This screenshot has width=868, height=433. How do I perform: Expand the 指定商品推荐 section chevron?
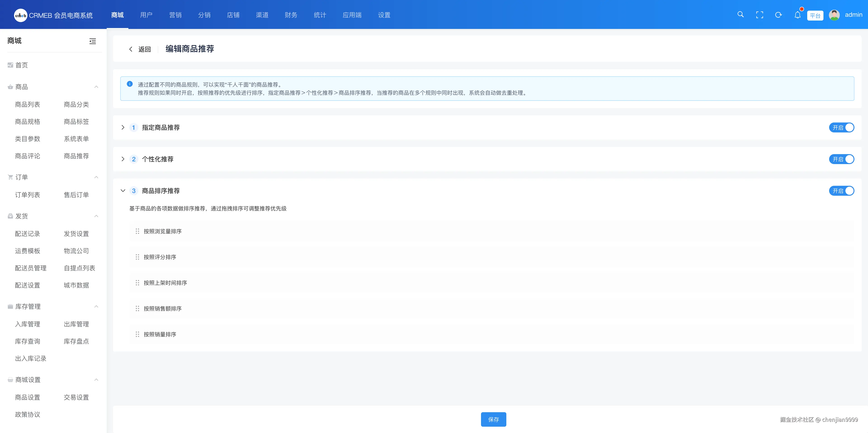click(123, 127)
